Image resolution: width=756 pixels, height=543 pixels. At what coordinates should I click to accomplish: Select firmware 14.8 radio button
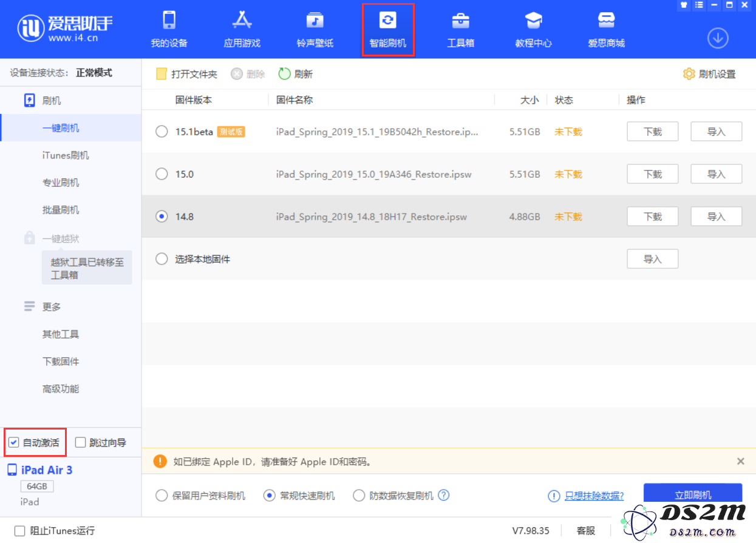(x=162, y=217)
